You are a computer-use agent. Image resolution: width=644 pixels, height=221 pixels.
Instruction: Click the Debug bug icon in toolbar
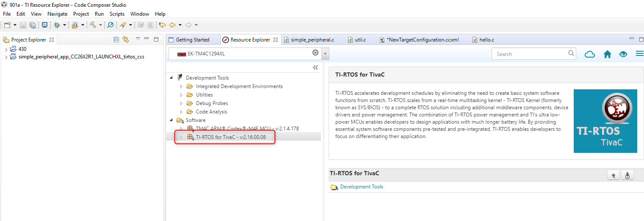point(57,25)
